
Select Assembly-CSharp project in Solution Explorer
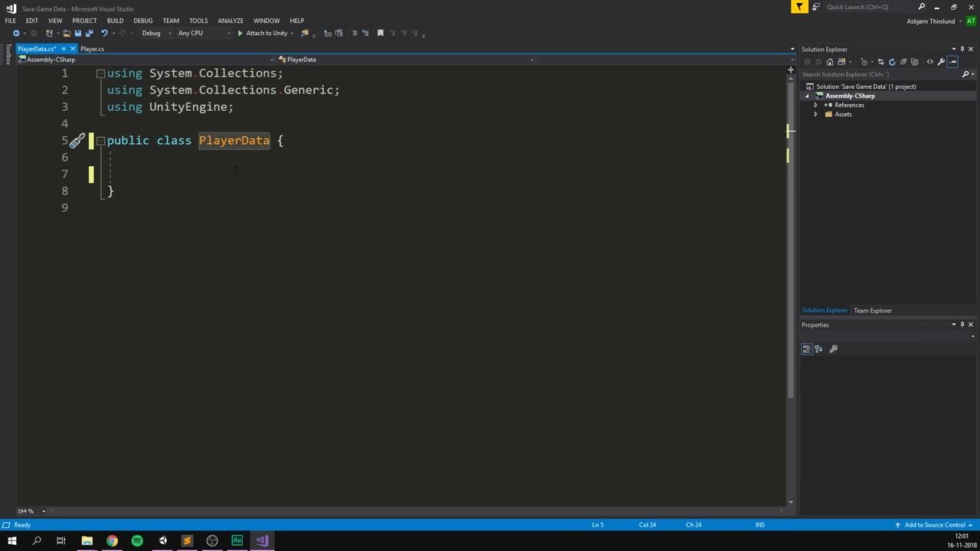click(x=850, y=96)
